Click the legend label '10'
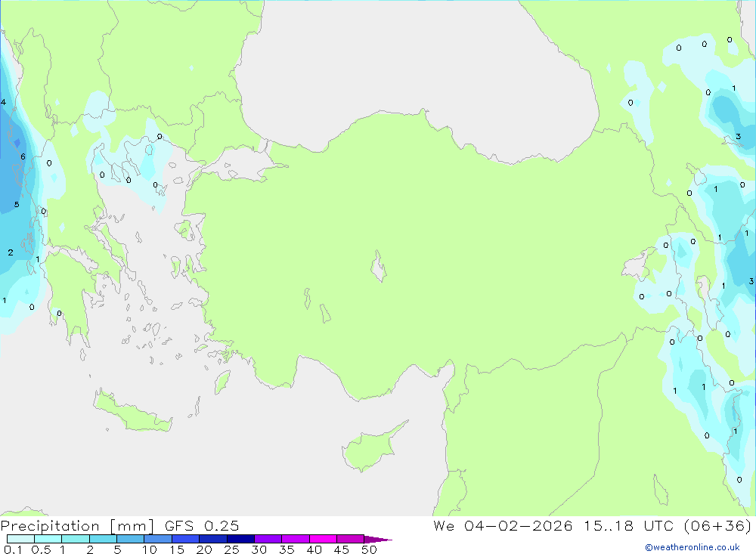The width and height of the screenshot is (756, 554). tap(149, 549)
